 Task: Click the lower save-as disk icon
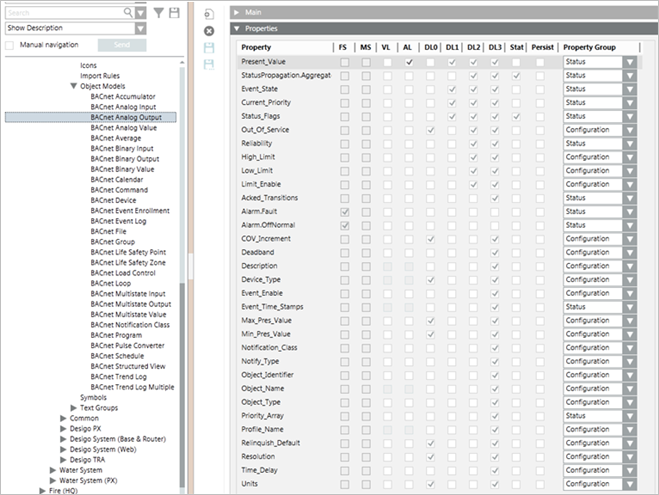[209, 63]
